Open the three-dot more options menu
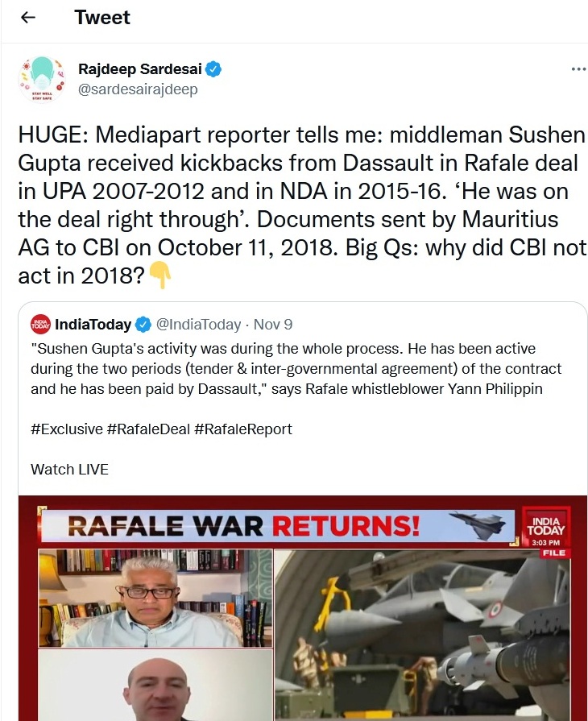The image size is (588, 721). coord(578,69)
